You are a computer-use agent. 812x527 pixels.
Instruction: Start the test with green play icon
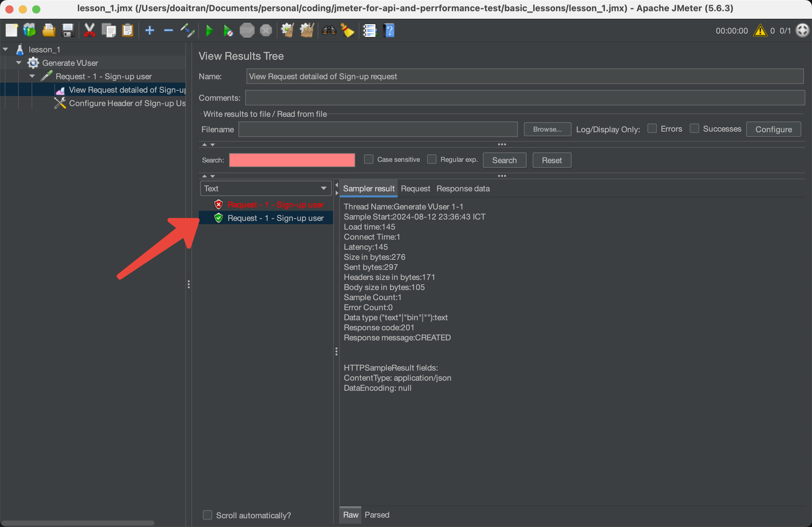point(210,31)
